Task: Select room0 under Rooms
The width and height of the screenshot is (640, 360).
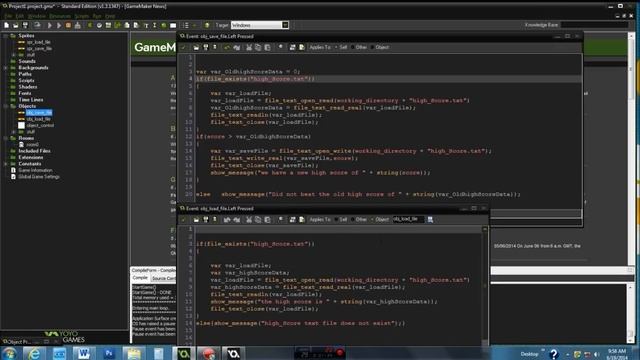Action: click(x=32, y=144)
